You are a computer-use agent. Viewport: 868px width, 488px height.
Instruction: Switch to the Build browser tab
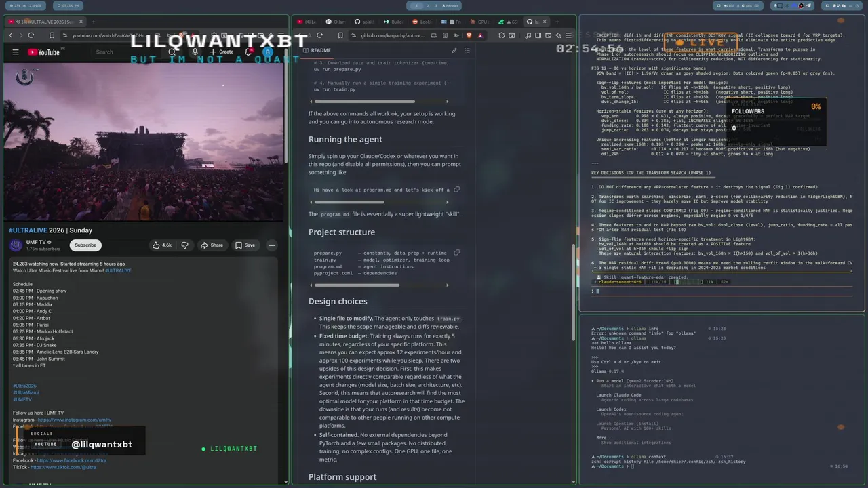[395, 22]
